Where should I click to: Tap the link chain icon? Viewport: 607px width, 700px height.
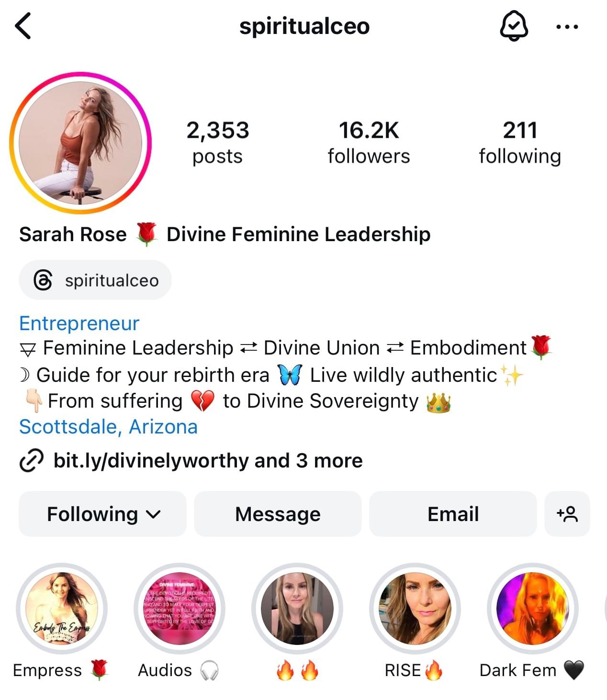coord(31,461)
